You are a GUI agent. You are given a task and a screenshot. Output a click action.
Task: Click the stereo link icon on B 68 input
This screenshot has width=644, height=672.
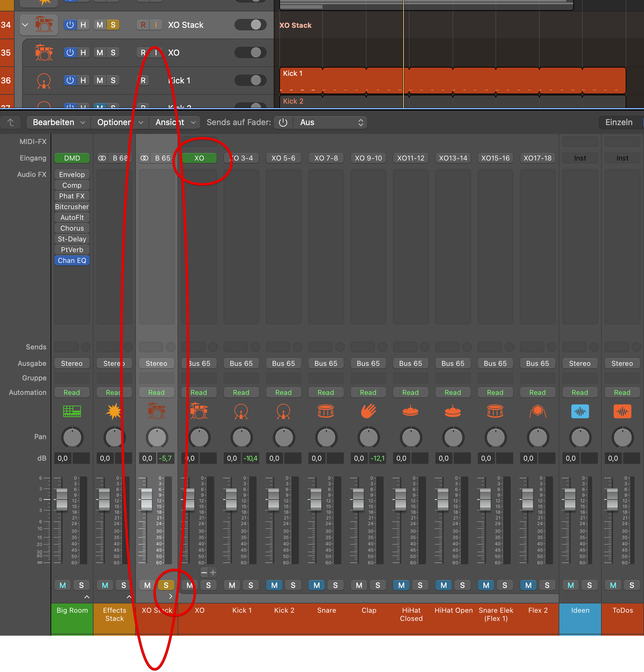(x=102, y=158)
